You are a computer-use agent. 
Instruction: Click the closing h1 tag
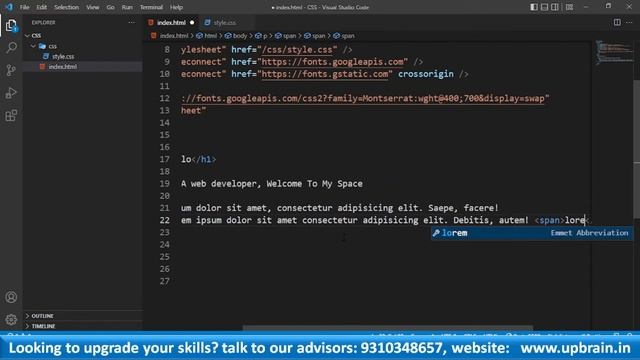(x=204, y=159)
